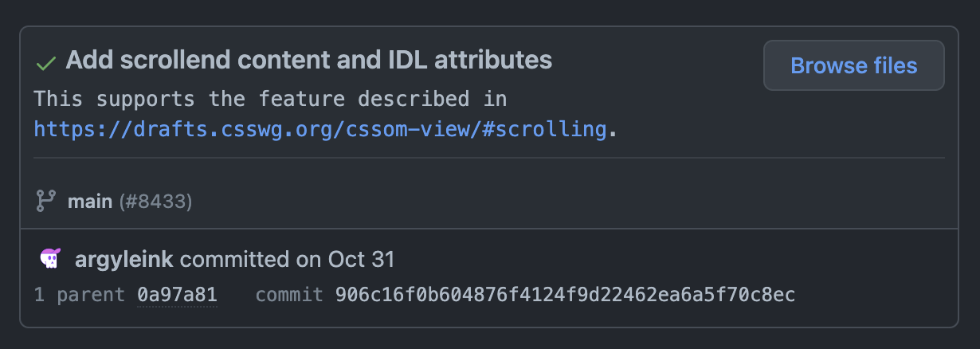Screen dimensions: 980x349
Task: Click the green check status icon
Action: [45, 62]
